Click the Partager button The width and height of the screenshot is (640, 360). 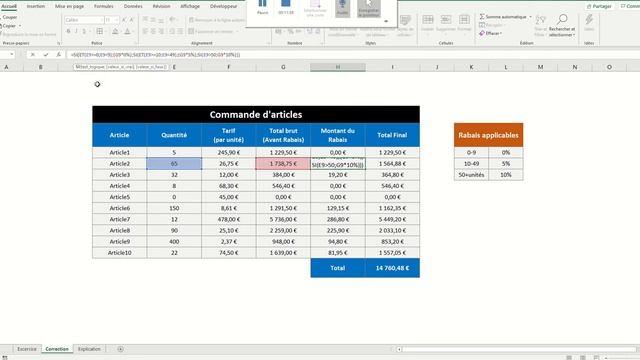[x=599, y=6]
